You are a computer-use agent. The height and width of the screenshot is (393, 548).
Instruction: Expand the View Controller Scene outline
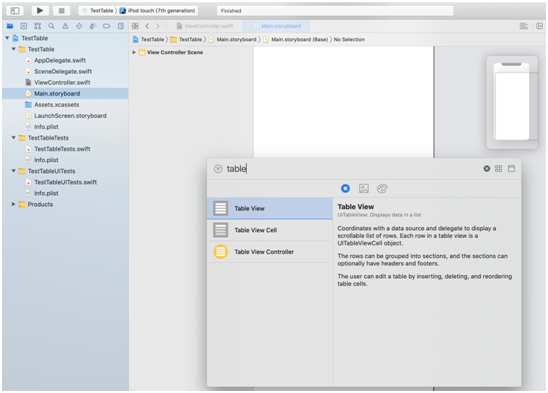pyautogui.click(x=134, y=52)
